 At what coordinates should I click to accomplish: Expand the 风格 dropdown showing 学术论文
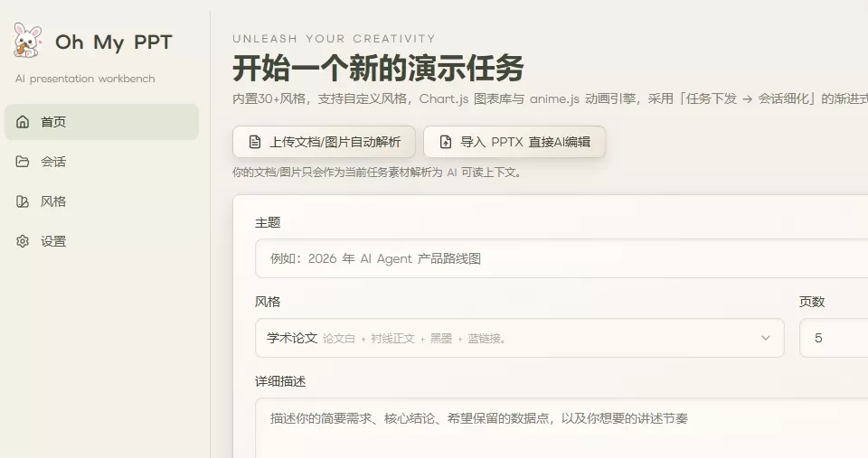[519, 338]
